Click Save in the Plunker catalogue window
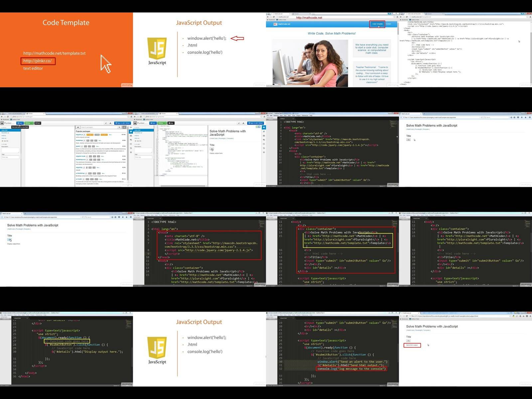Viewport: 532px width, 399px height. click(x=20, y=123)
